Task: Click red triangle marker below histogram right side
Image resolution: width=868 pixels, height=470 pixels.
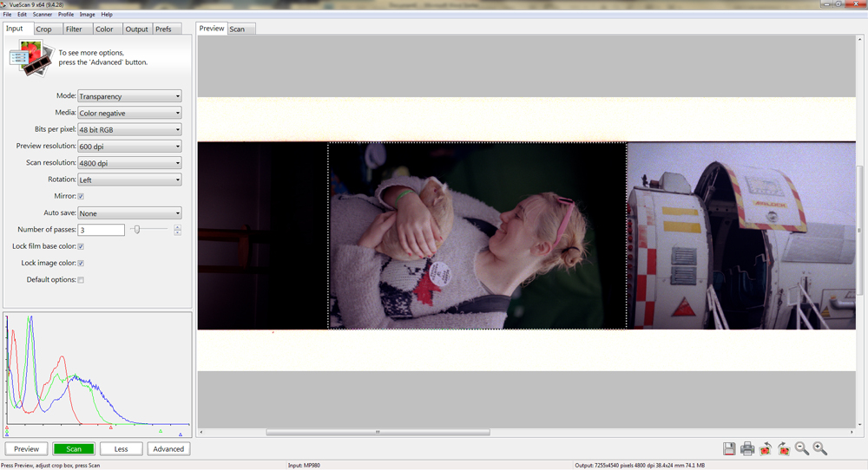Action: 111,428
